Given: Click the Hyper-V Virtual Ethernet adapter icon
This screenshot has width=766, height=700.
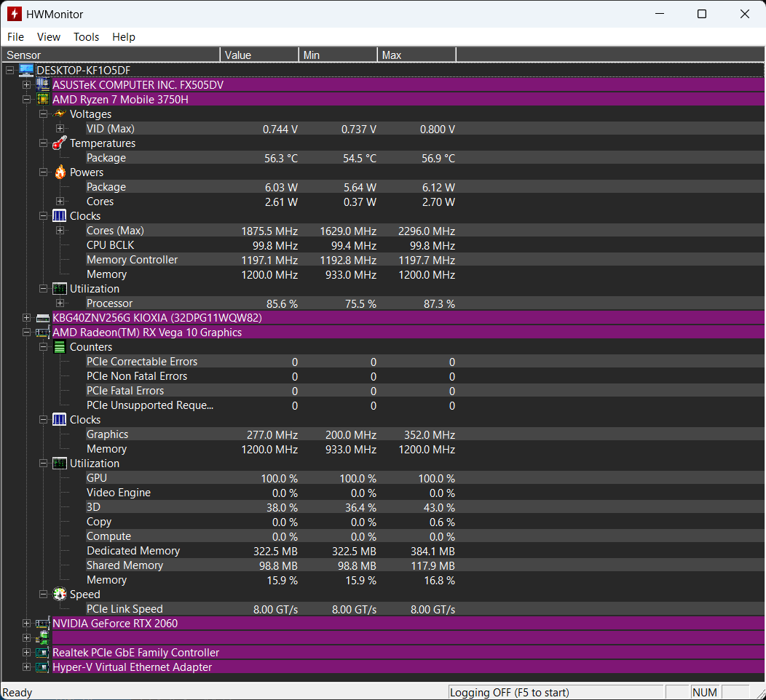Looking at the screenshot, I should pyautogui.click(x=42, y=667).
